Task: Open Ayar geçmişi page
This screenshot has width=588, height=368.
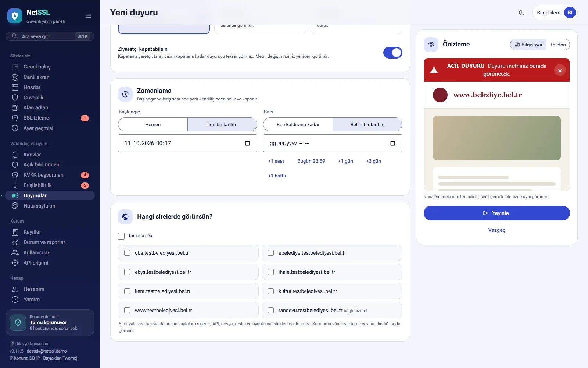Action: (x=50, y=128)
